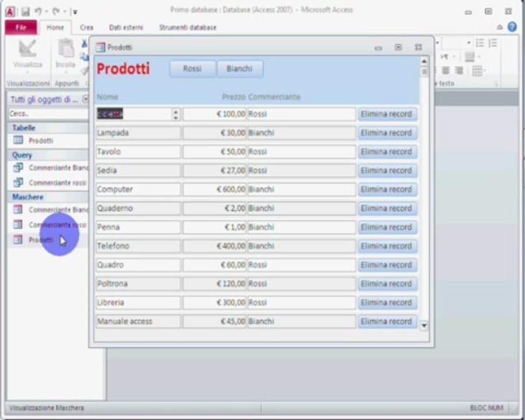Click the Bianchi filter button
525x420 pixels.
click(240, 69)
